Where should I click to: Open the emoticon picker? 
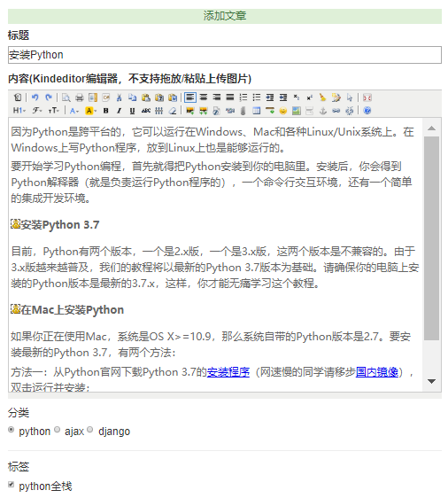283,111
